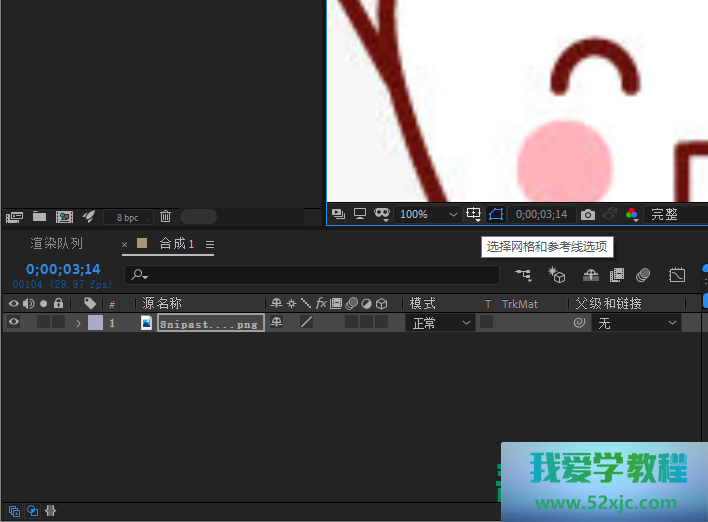Click the label color swatch of layer 1
The height and width of the screenshot is (522, 708).
[95, 323]
